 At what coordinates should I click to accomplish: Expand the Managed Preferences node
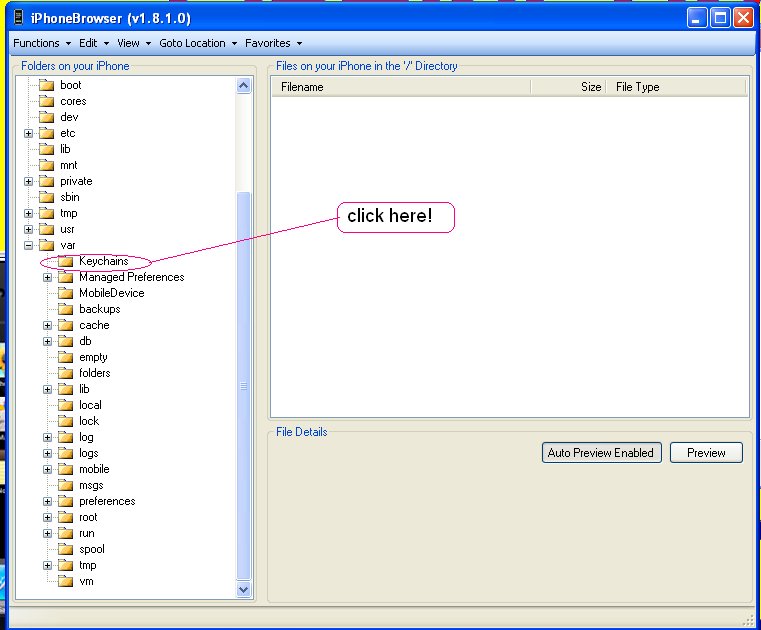[x=48, y=278]
